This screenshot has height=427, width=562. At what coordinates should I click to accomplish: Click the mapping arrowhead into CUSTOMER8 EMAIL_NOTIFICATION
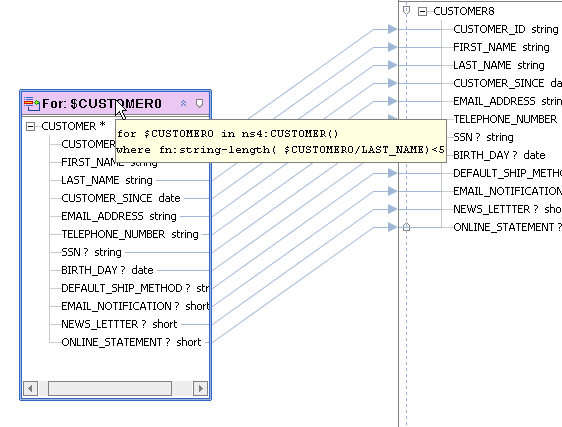[392, 191]
